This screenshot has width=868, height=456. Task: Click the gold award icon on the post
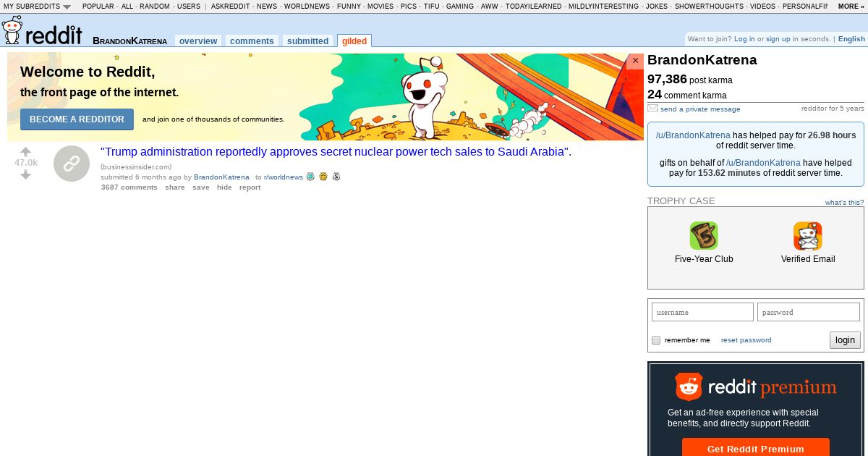click(323, 177)
